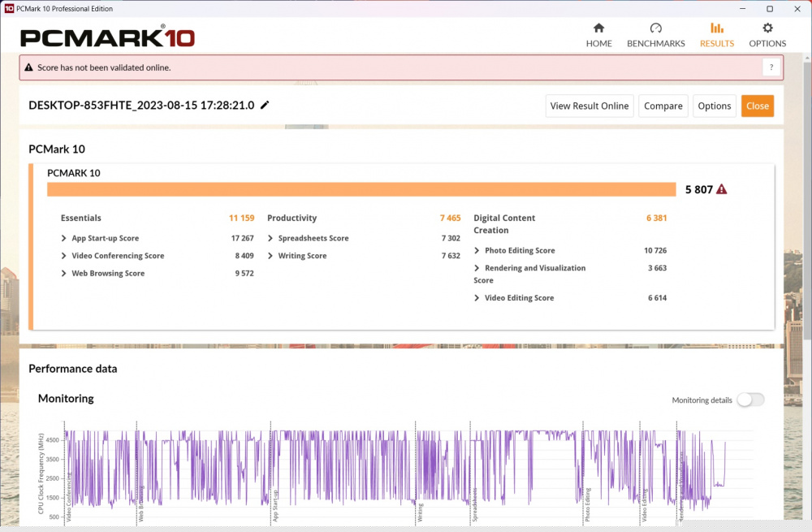Image resolution: width=812 pixels, height=532 pixels.
Task: Click the Writing marker in monitoring graph
Action: pos(420,512)
